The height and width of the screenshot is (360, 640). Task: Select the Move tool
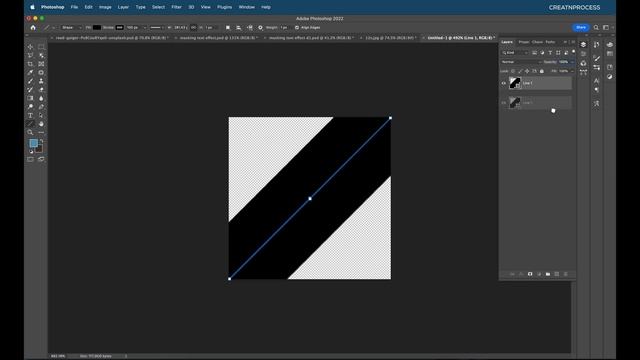tap(30, 47)
